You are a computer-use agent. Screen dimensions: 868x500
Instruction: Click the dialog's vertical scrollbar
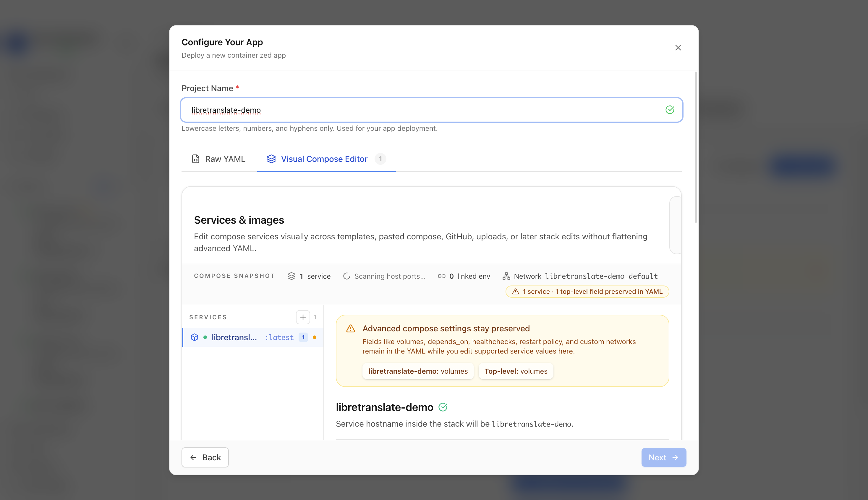pos(696,148)
